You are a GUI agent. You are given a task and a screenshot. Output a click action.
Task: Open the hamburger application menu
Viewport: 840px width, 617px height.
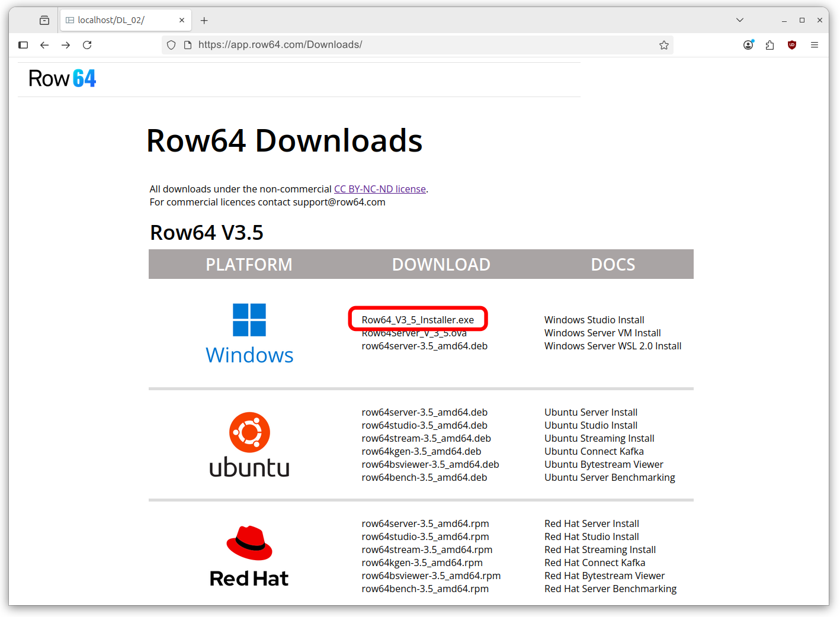point(815,45)
